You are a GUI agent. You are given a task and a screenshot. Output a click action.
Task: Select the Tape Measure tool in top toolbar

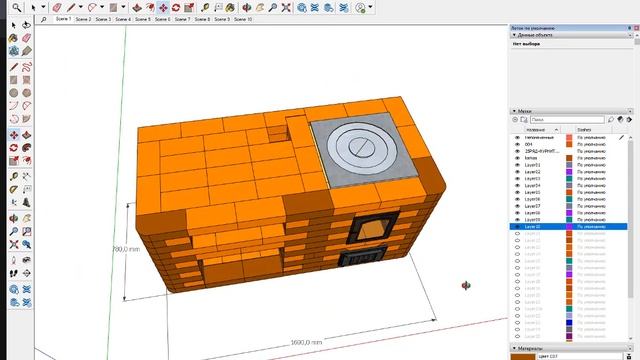pos(205,7)
